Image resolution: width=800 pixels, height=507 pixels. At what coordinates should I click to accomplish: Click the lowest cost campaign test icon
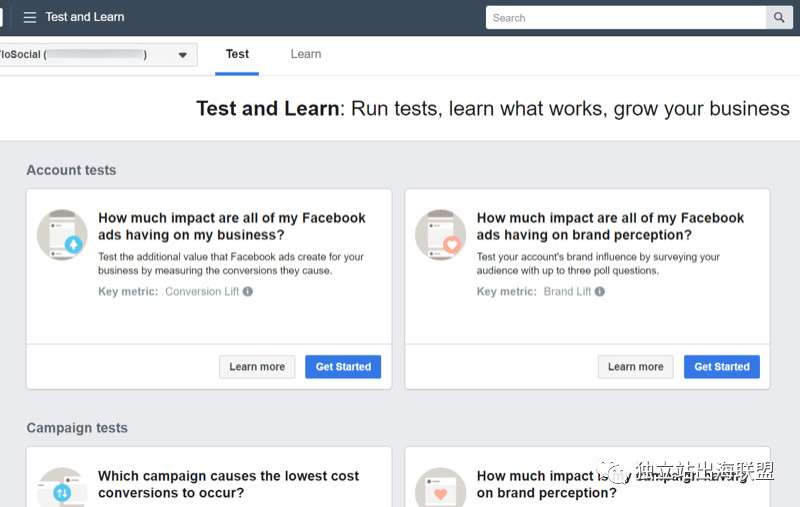click(62, 488)
